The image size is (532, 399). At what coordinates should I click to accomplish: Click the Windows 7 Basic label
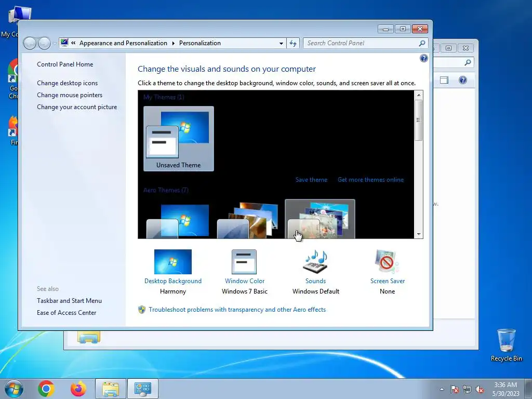[244, 291]
